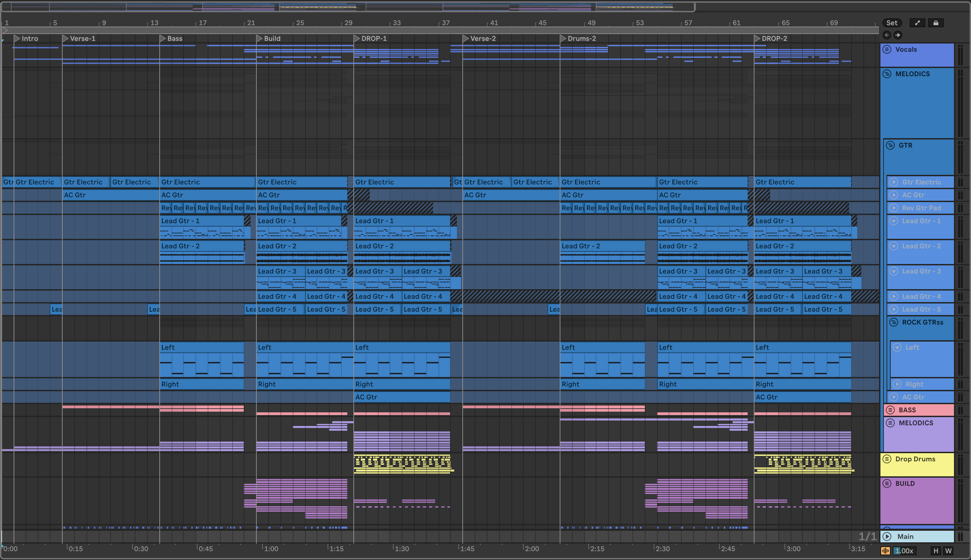971x560 pixels.
Task: Click the orange waveform icon at bottom right
Action: coord(886,551)
